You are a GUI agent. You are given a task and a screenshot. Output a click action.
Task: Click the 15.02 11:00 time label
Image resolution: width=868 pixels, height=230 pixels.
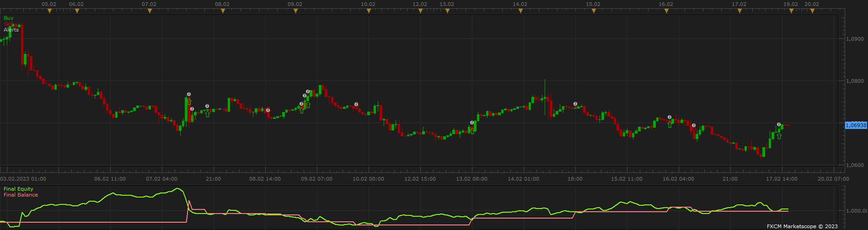pyautogui.click(x=627, y=179)
